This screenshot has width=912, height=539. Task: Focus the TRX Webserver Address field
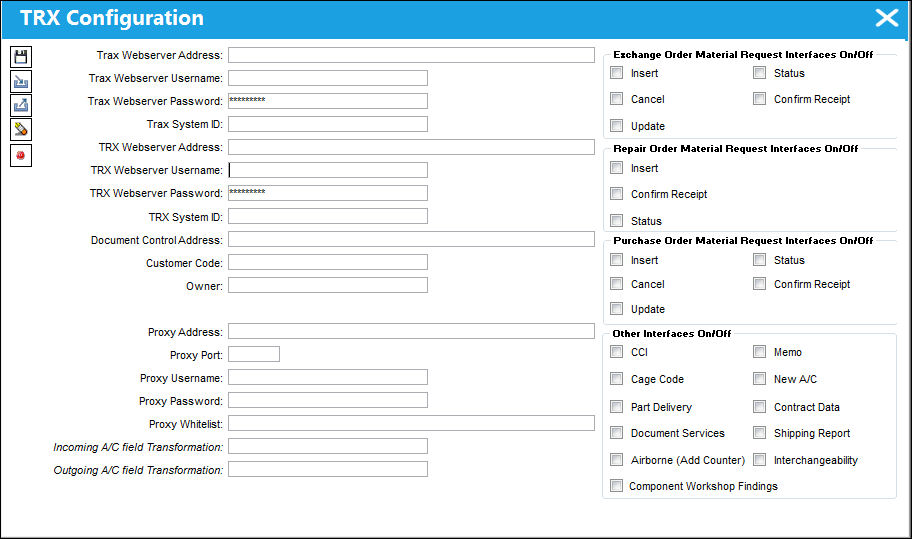point(411,147)
